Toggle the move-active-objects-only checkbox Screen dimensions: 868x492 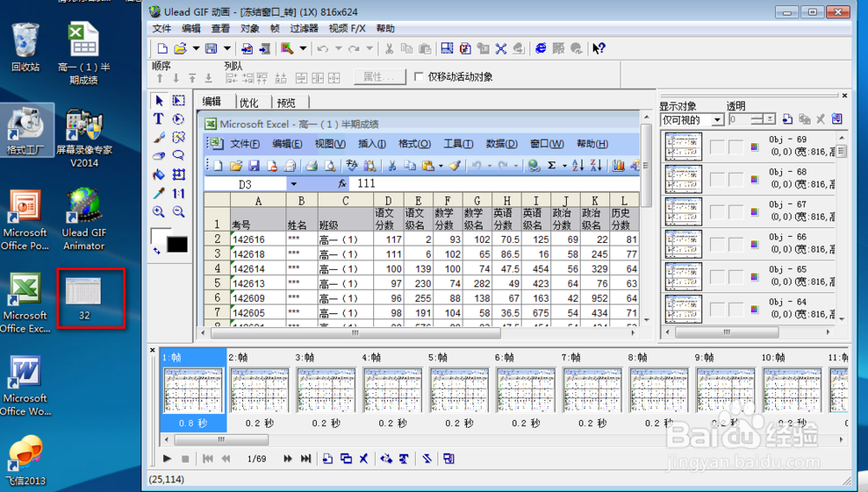pyautogui.click(x=419, y=76)
